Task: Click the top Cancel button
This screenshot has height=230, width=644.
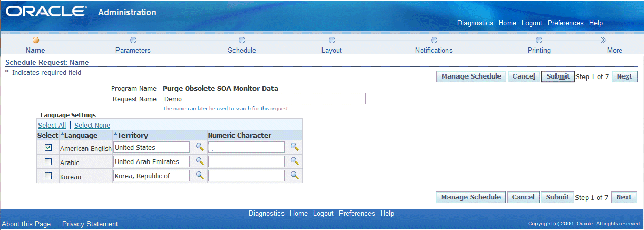Action: tap(524, 76)
